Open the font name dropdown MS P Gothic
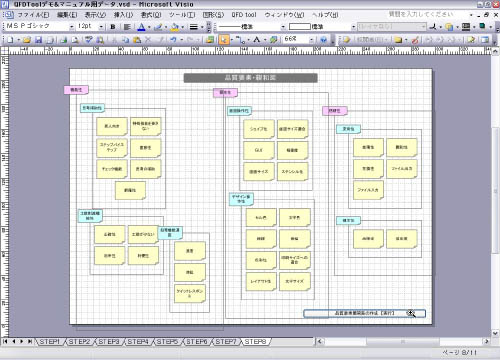This screenshot has width=500, height=360. click(x=72, y=27)
